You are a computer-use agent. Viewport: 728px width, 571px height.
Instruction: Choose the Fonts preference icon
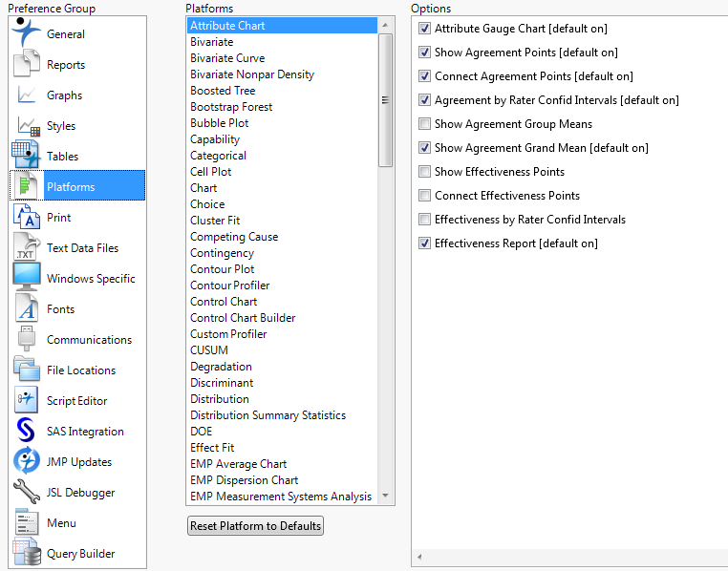(x=26, y=308)
